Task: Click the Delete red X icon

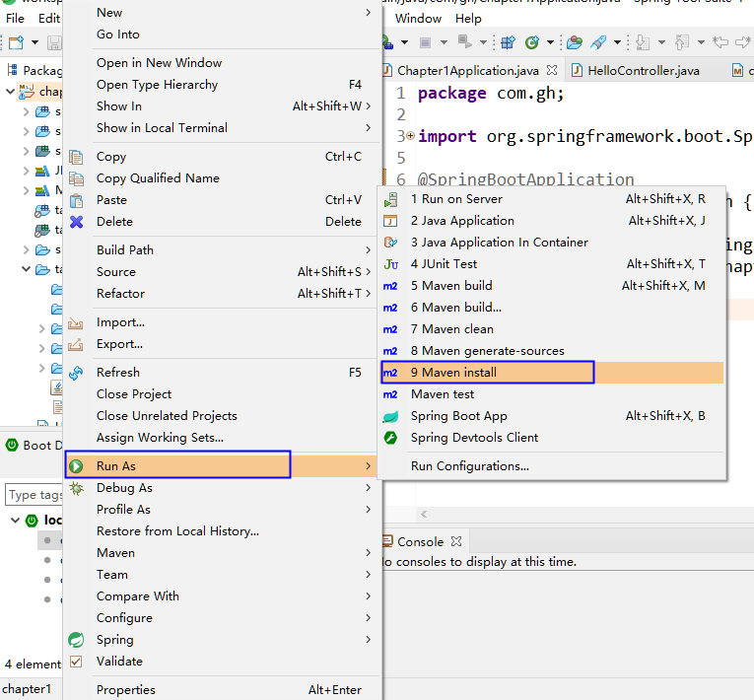Action: click(x=77, y=222)
